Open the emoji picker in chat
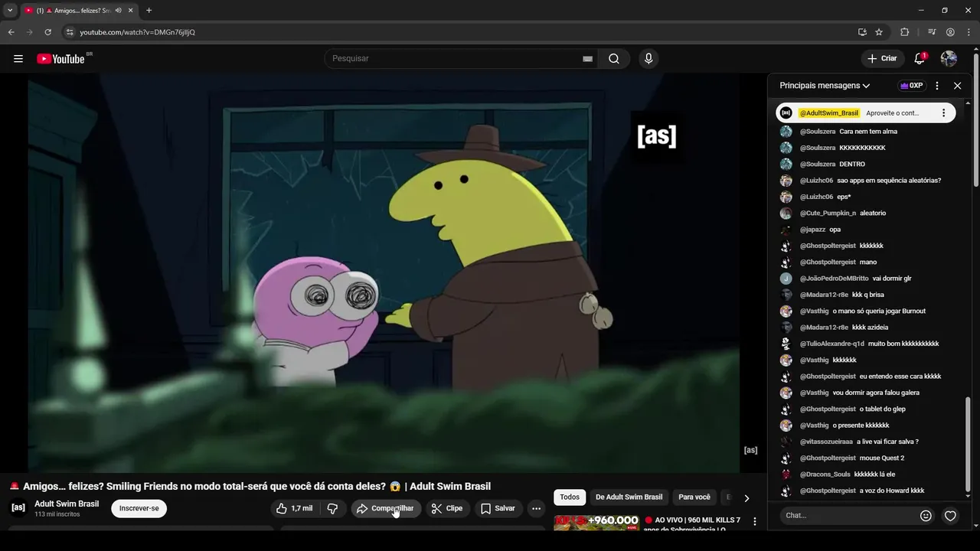The image size is (980, 551). pyautogui.click(x=926, y=516)
